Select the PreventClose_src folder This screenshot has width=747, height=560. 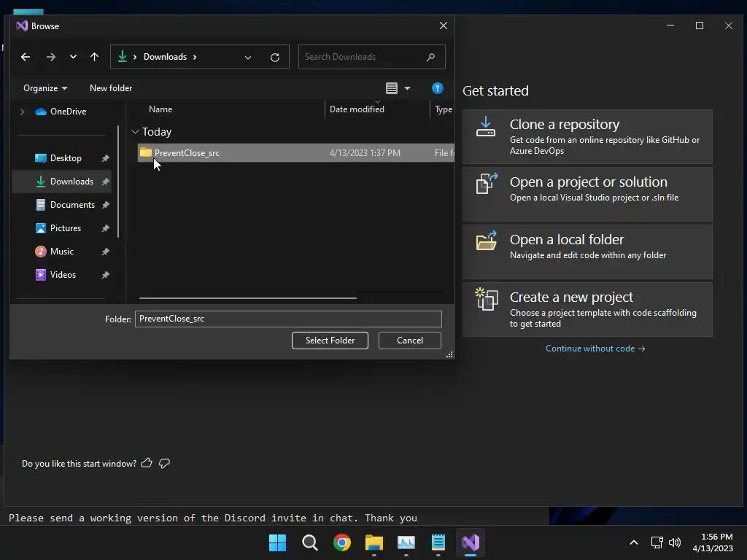(x=296, y=153)
